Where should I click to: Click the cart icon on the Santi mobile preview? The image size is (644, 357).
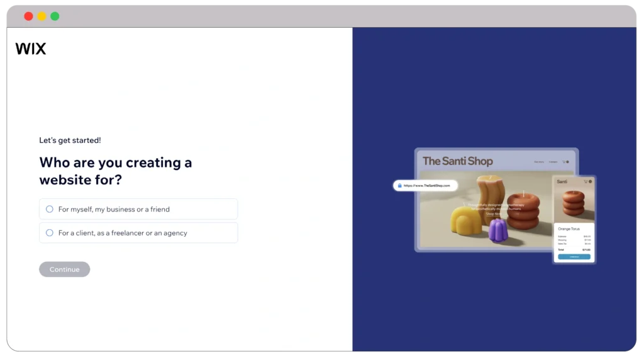pos(585,181)
